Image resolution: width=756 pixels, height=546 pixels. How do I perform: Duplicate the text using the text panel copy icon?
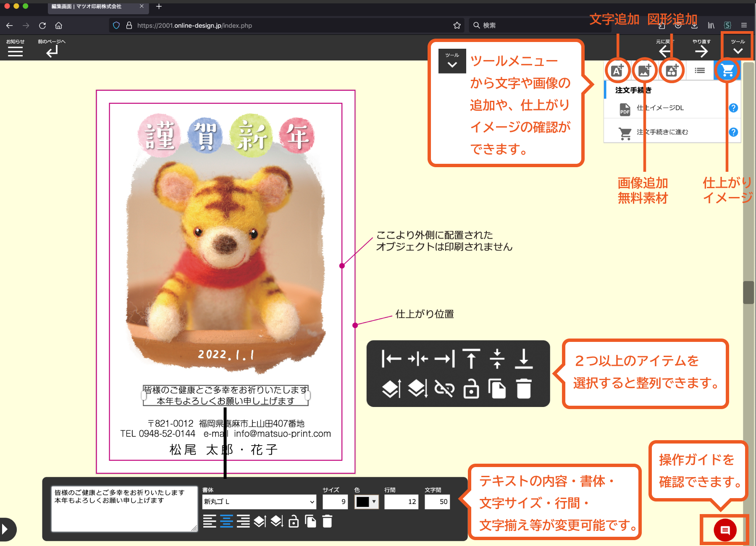coord(310,521)
